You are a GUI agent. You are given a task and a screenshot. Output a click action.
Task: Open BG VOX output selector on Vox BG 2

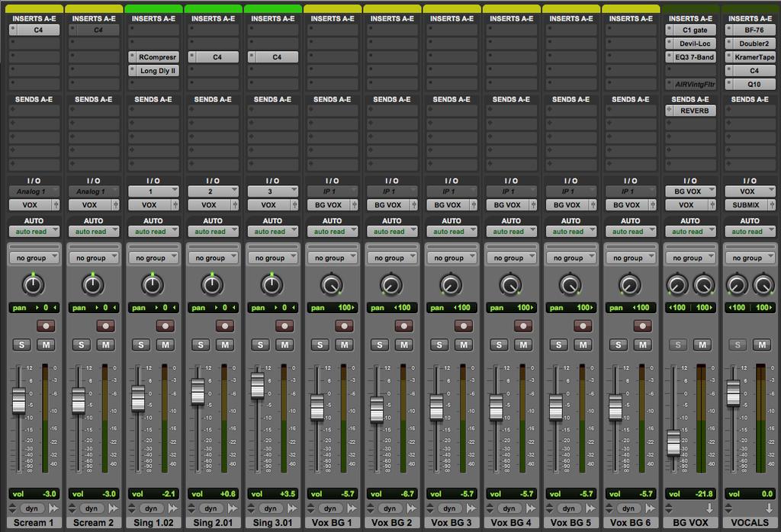pos(392,204)
